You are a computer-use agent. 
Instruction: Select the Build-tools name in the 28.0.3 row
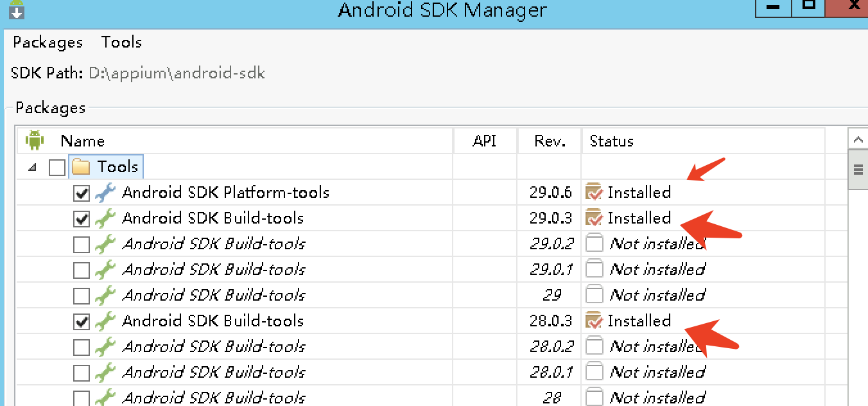point(213,321)
